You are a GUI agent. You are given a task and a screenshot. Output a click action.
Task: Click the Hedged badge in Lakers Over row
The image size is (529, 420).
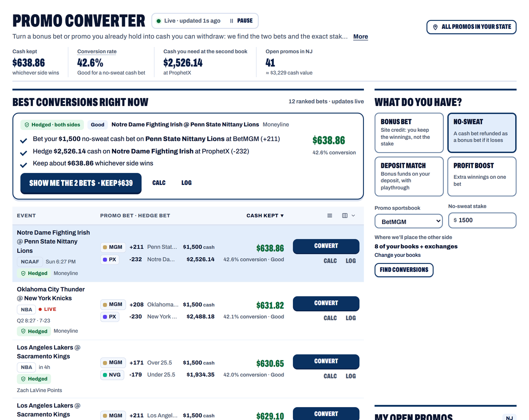click(x=34, y=379)
